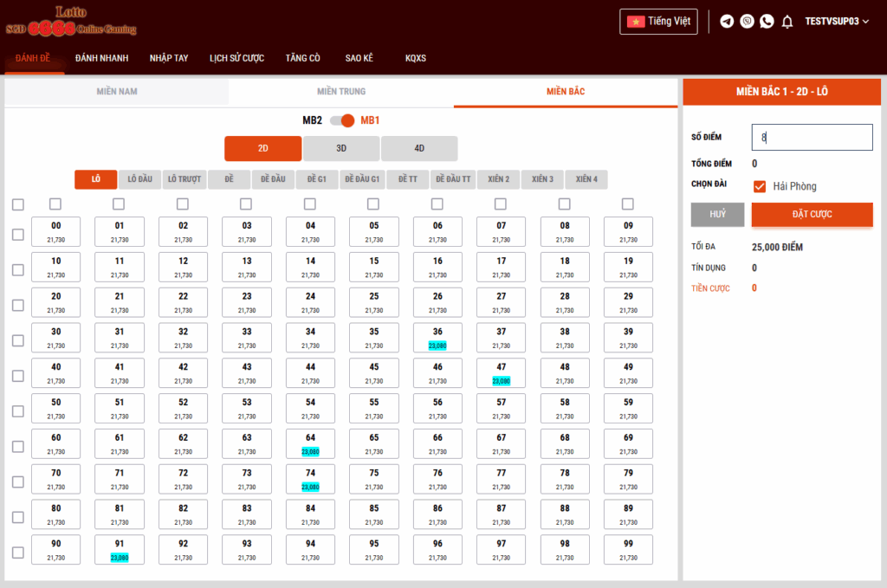Focus the SỐ ĐIỂM input field

click(x=812, y=138)
